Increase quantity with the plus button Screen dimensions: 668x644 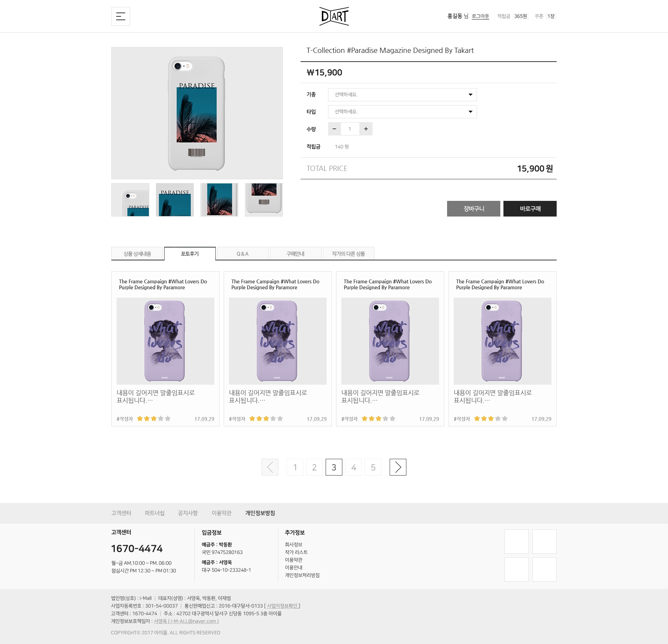[x=366, y=129]
